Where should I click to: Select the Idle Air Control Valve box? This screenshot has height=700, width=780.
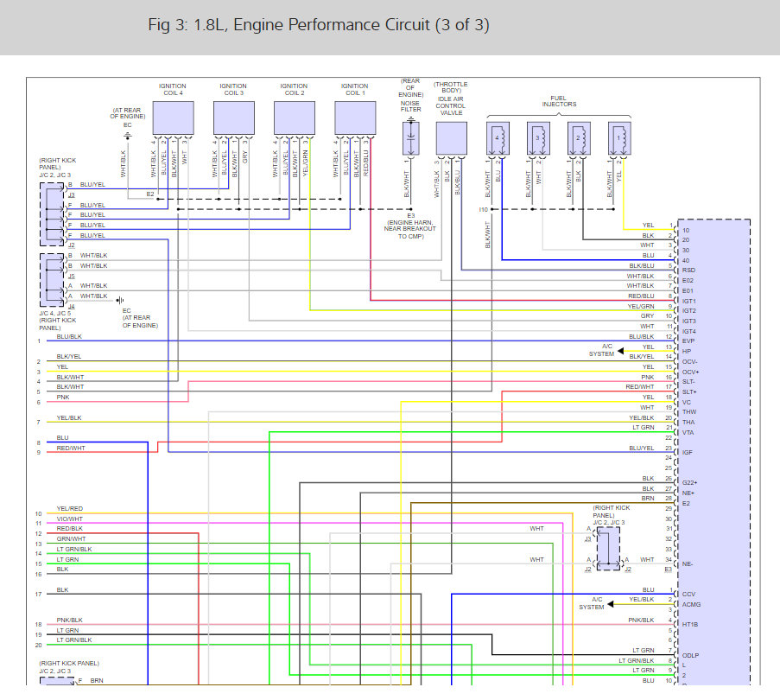tap(452, 138)
